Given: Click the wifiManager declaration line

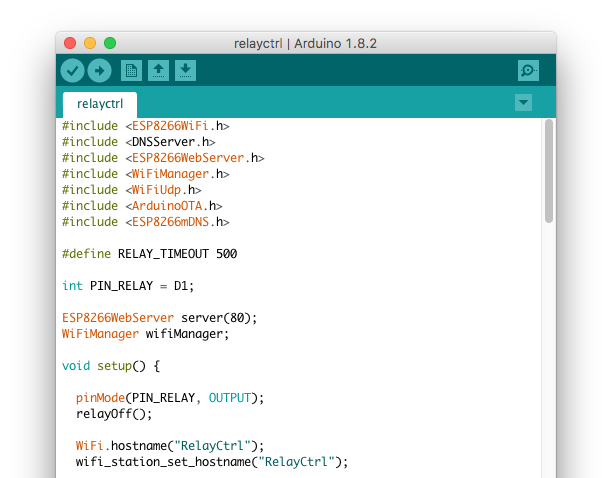Looking at the screenshot, I should 145,334.
